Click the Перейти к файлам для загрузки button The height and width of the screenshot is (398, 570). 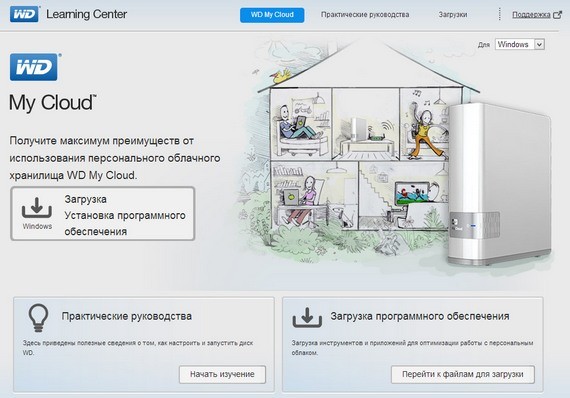coord(463,374)
